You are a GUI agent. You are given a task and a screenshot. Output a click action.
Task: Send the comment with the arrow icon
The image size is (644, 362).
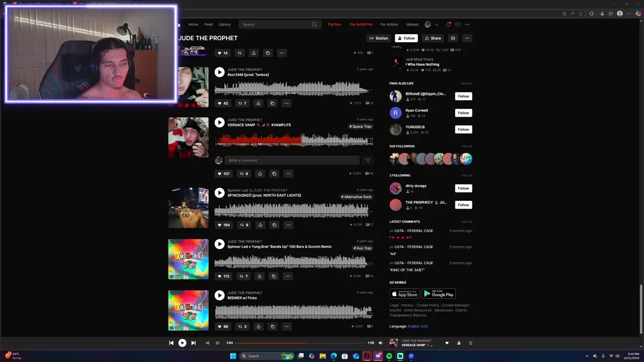367,160
